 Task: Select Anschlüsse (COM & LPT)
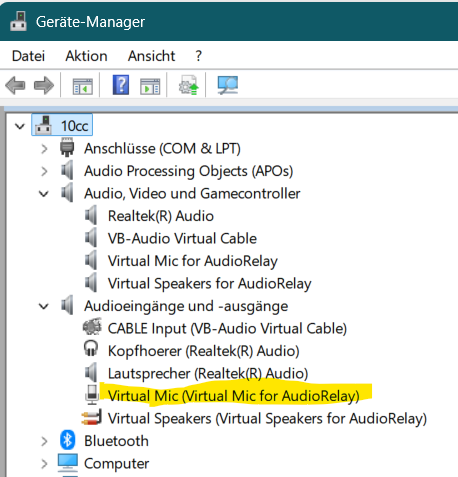(x=162, y=149)
